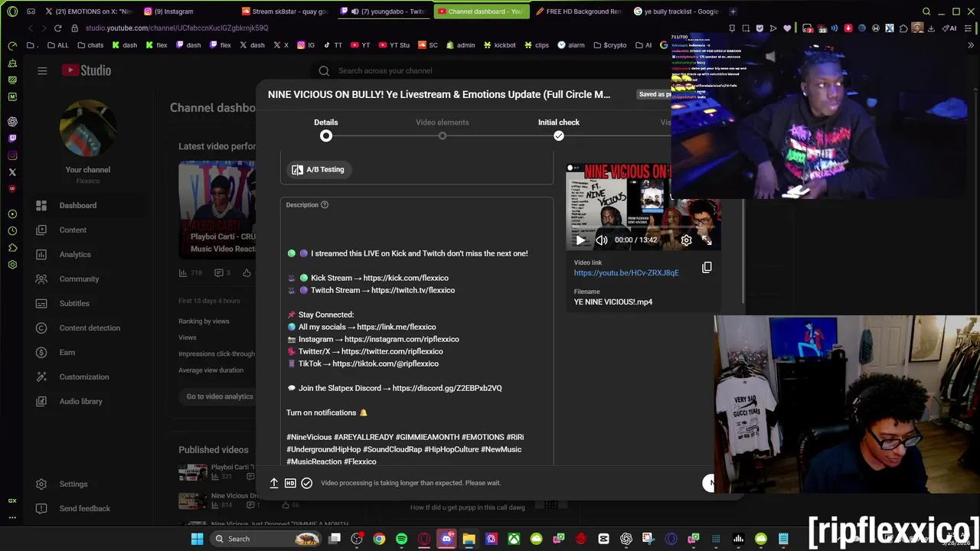Click the browser address bar

tap(383, 28)
